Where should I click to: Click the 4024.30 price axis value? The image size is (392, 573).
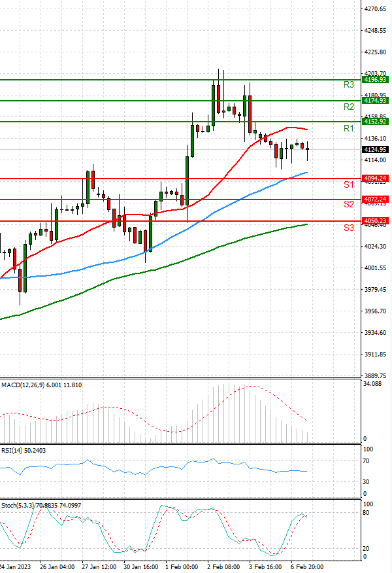click(375, 247)
